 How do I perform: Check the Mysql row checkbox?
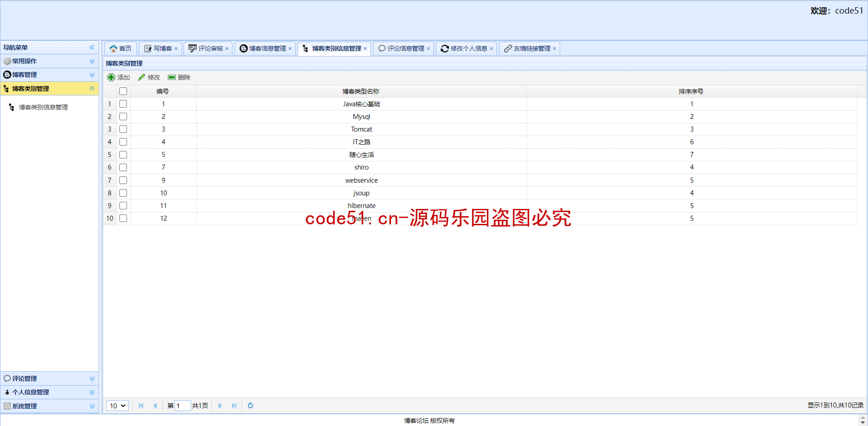[123, 117]
